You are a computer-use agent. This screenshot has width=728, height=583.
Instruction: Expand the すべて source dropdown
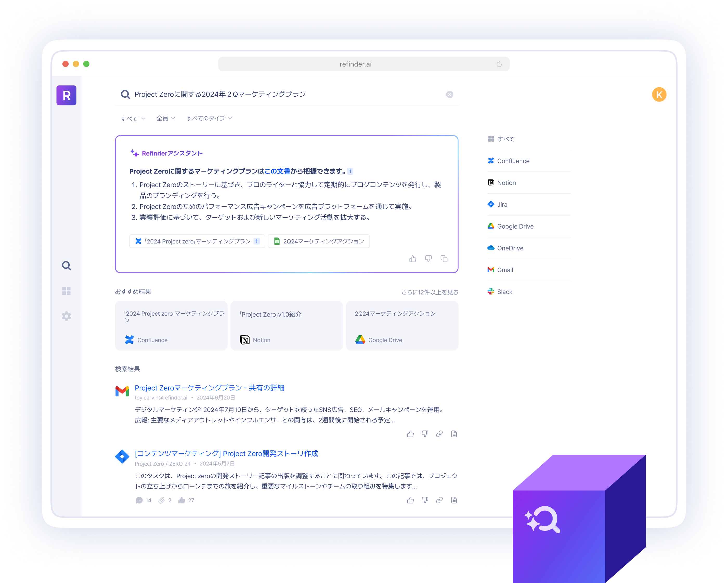(x=133, y=118)
